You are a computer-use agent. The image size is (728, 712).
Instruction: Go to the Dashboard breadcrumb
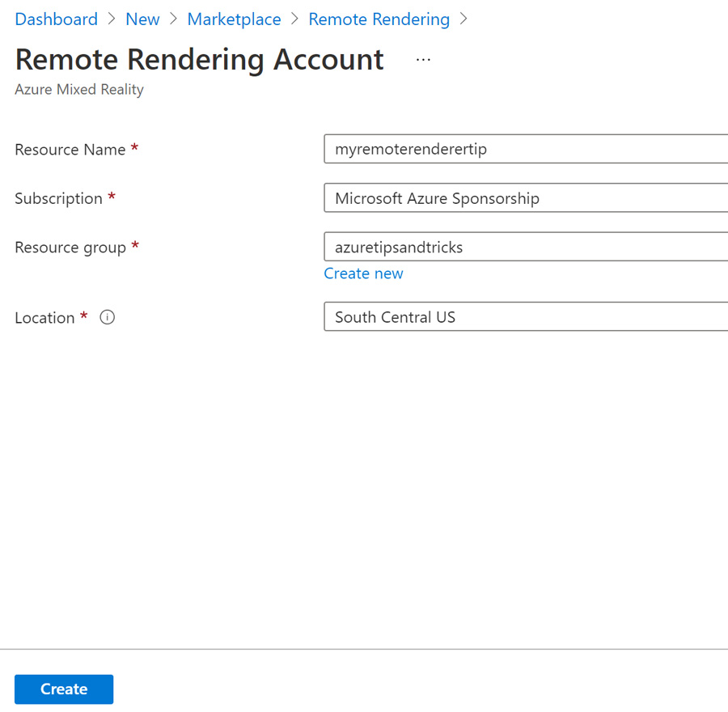pos(56,19)
